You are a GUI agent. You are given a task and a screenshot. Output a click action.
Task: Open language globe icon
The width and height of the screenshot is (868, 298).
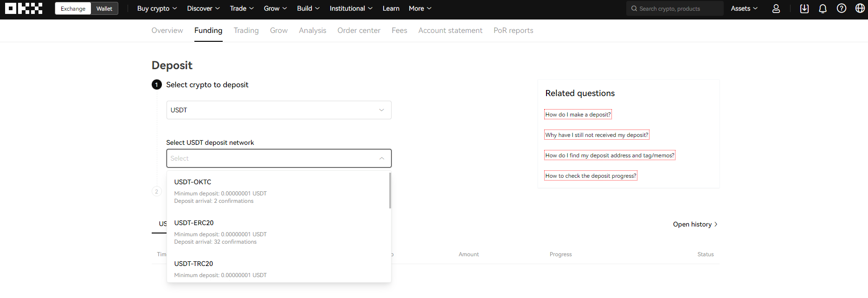point(860,9)
